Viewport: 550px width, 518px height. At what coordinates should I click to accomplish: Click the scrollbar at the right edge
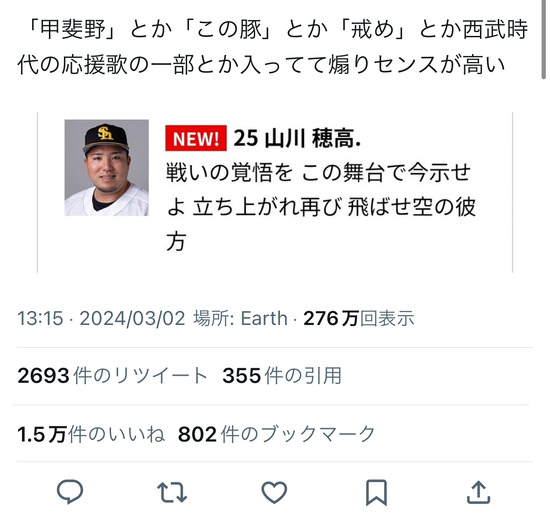543,39
